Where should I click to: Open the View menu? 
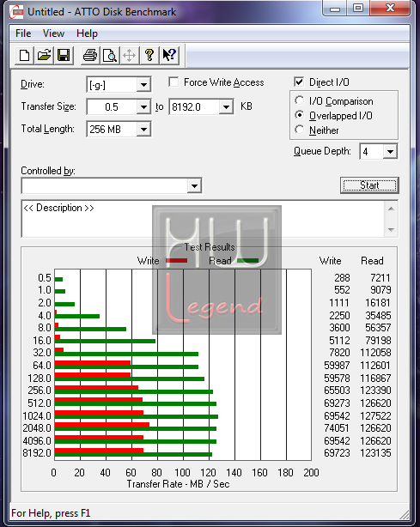pos(53,33)
